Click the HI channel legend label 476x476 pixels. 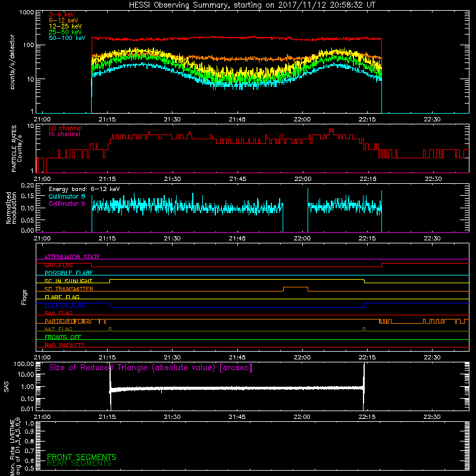coord(64,134)
